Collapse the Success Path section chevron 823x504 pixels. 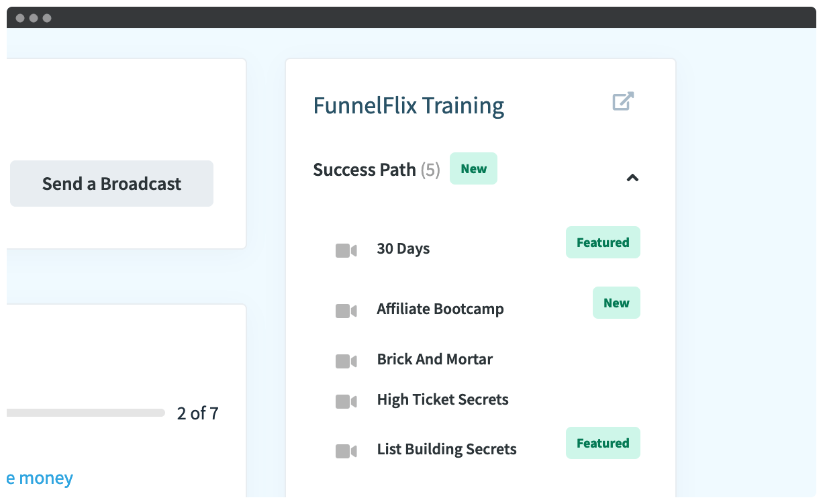click(x=632, y=178)
